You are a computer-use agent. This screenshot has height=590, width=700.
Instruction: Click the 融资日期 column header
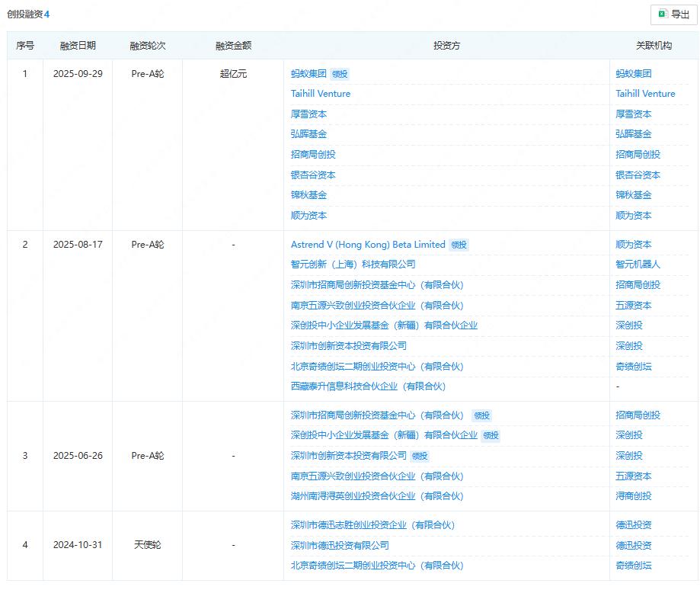(x=78, y=46)
